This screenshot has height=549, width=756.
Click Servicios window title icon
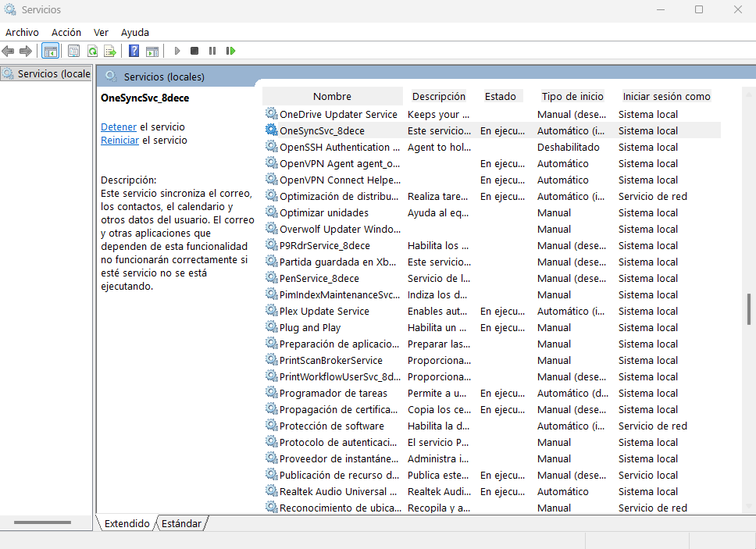click(x=9, y=9)
